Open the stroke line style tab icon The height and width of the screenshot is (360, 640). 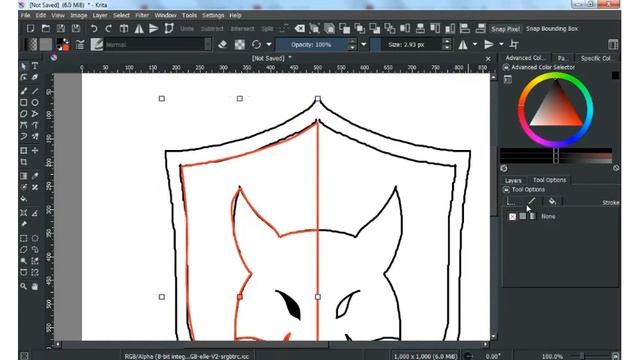tap(532, 201)
